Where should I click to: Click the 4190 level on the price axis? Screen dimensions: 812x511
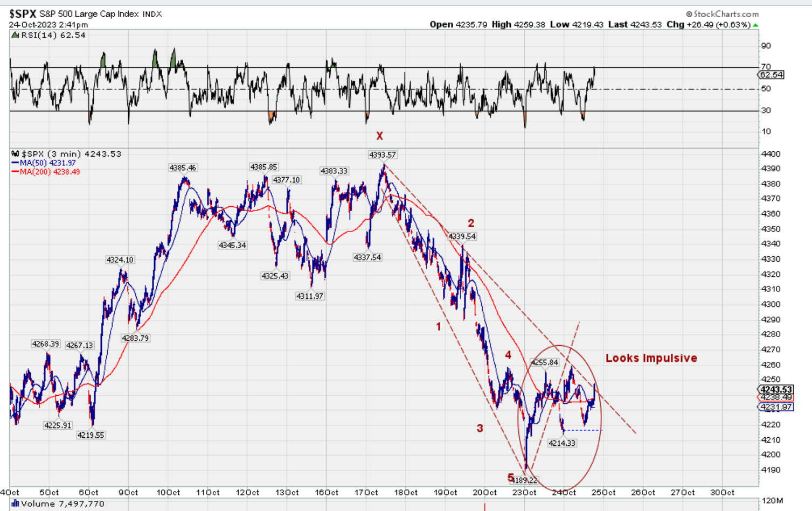click(x=771, y=470)
